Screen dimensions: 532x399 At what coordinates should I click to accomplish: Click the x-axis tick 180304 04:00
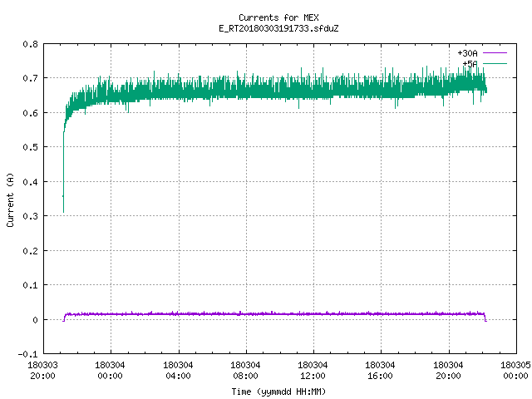[x=178, y=371]
